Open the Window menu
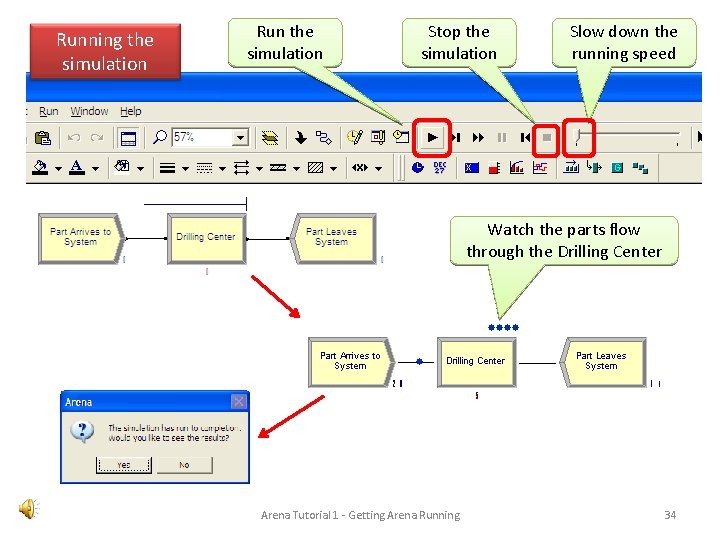720x540 pixels. [x=89, y=111]
